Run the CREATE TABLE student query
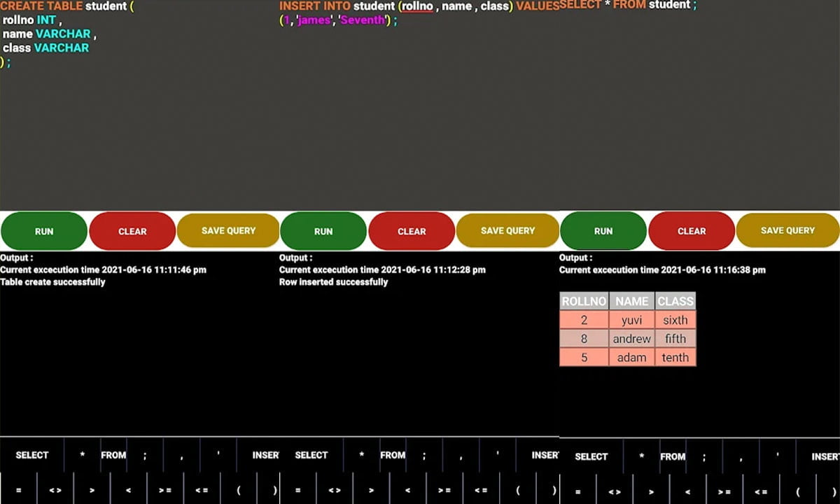The height and width of the screenshot is (504, 840). pyautogui.click(x=44, y=231)
